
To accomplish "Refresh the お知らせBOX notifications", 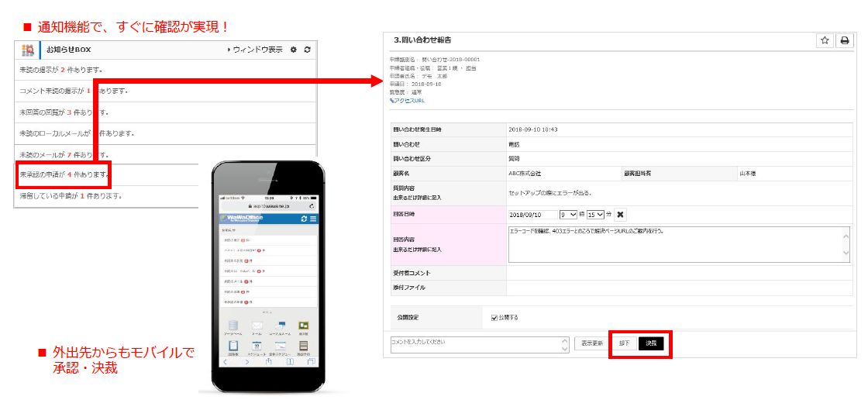I will tap(307, 50).
